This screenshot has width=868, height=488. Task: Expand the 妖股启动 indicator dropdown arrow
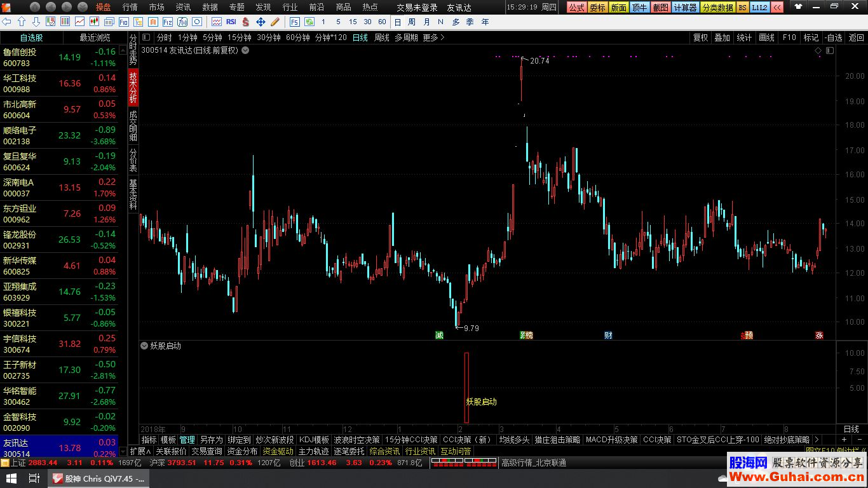(144, 346)
